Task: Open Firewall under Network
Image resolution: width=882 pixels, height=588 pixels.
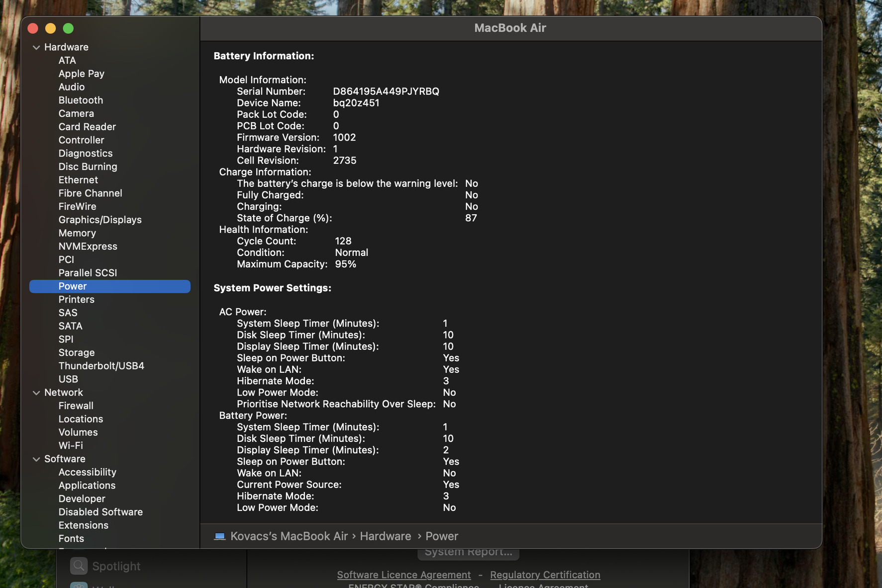Action: coord(76,406)
